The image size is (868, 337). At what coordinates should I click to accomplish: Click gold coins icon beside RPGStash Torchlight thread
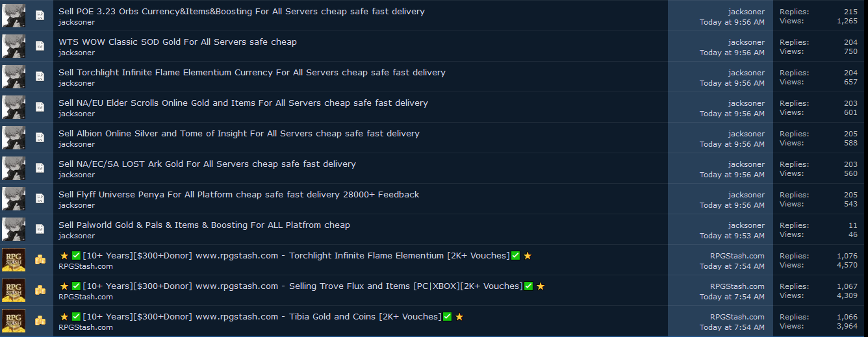point(40,260)
